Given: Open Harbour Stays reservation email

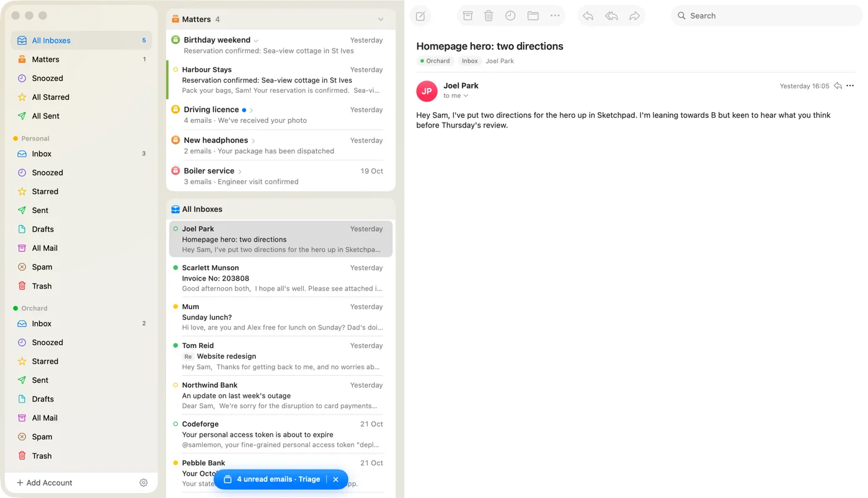Looking at the screenshot, I should tap(281, 80).
